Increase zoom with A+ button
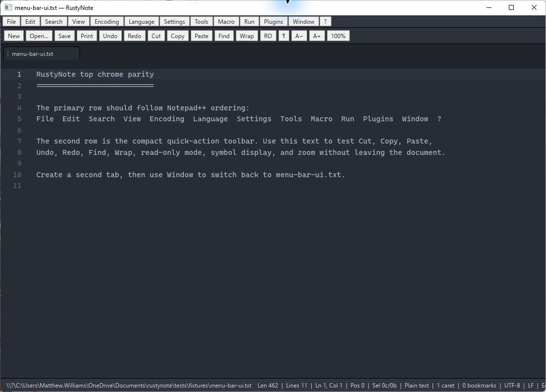546x392 pixels. coord(317,36)
